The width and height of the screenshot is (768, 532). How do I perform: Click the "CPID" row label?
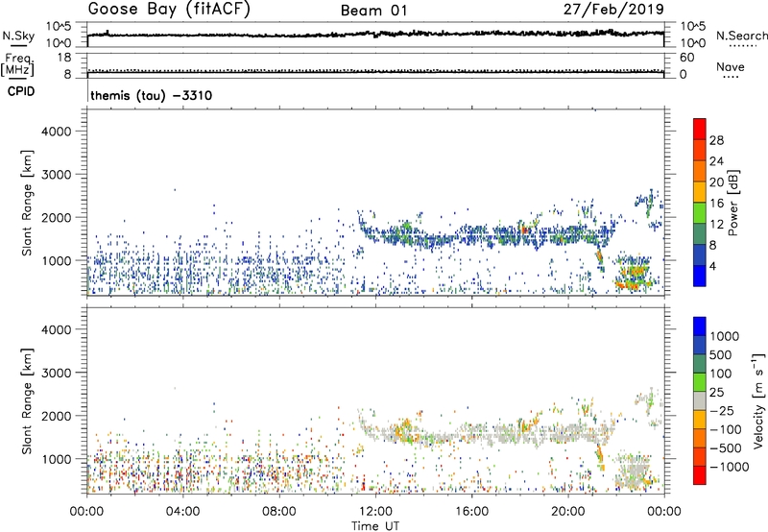click(x=21, y=91)
